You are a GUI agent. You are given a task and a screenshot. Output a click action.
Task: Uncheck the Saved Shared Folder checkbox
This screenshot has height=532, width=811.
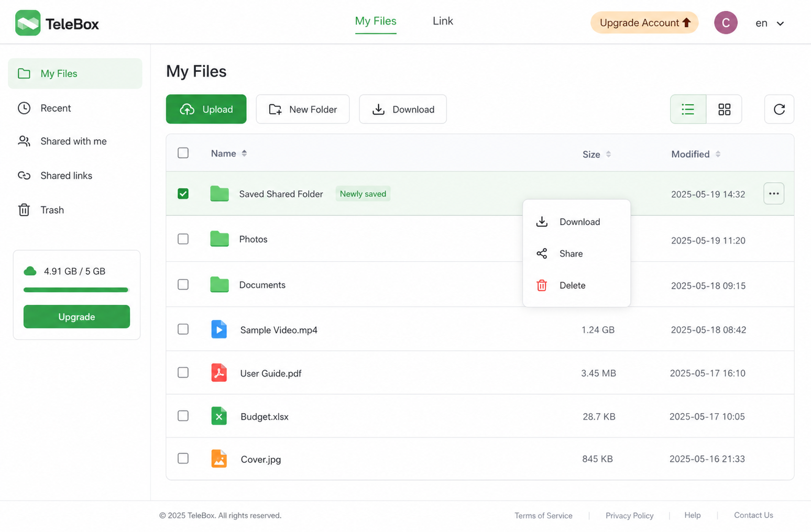pos(183,194)
